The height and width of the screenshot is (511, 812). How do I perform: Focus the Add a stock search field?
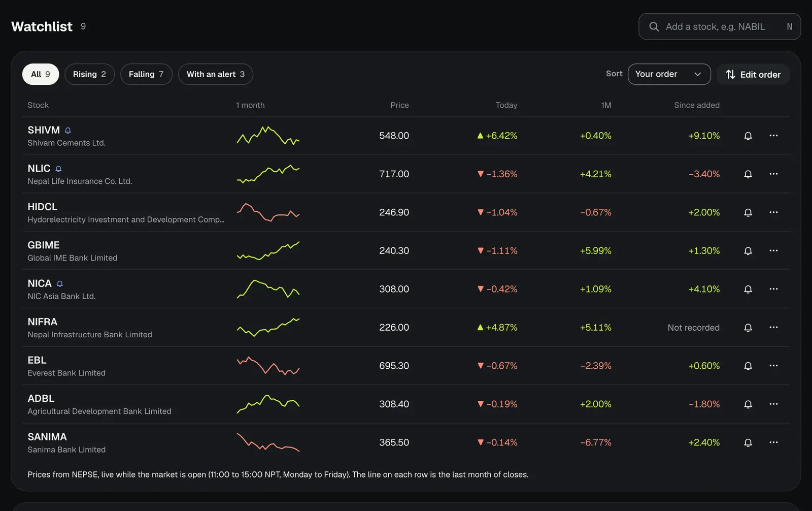pos(720,26)
